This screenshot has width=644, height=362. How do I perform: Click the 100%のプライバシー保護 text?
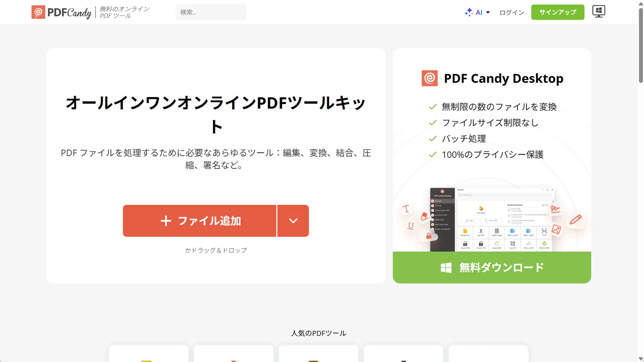tap(493, 154)
